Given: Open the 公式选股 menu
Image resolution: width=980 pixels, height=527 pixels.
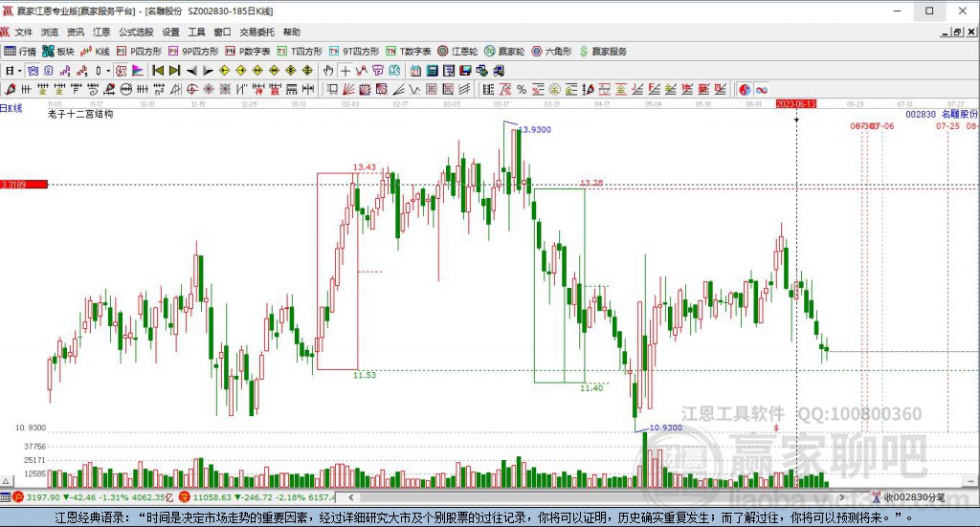Looking at the screenshot, I should 136,32.
